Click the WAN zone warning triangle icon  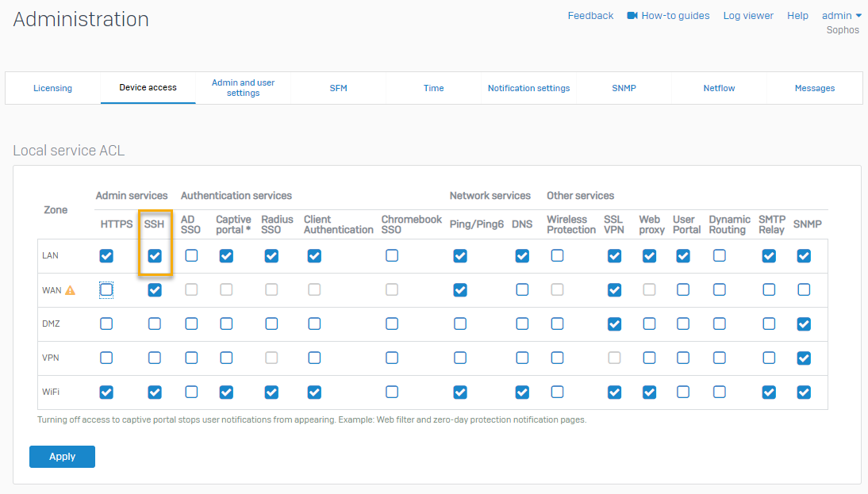[x=70, y=290]
